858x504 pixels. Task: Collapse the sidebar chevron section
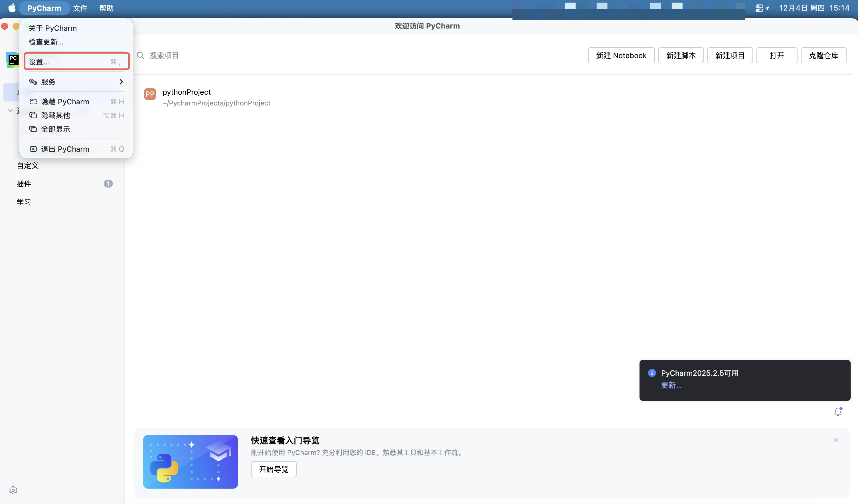[10, 111]
